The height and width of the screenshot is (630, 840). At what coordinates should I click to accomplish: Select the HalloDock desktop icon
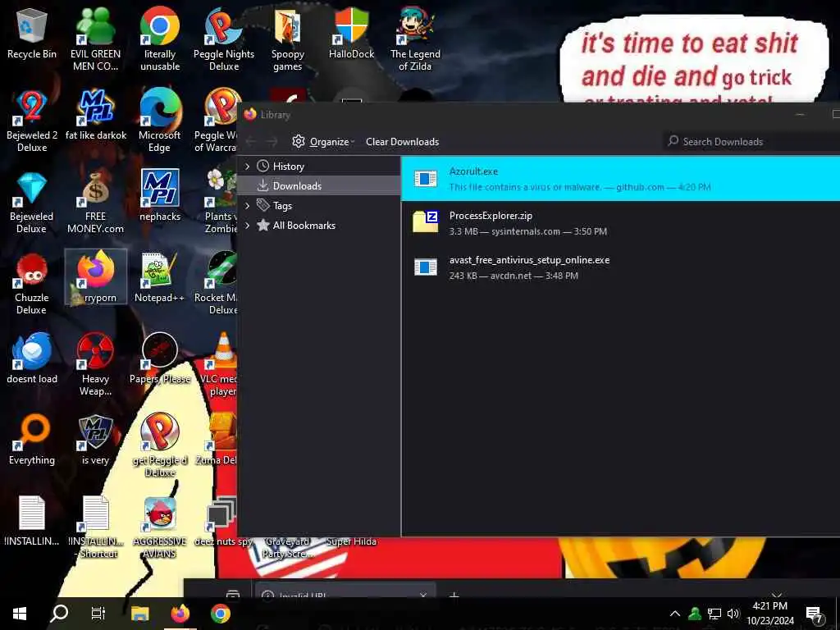click(351, 33)
